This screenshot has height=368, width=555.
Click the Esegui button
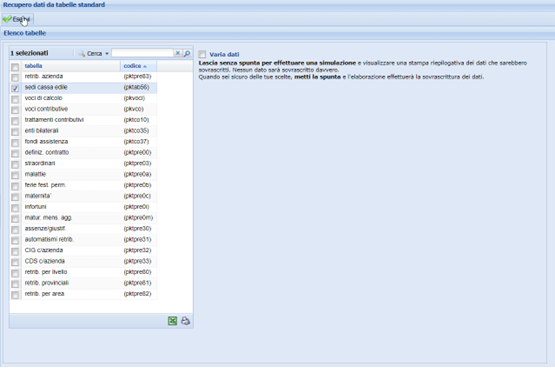tap(17, 19)
